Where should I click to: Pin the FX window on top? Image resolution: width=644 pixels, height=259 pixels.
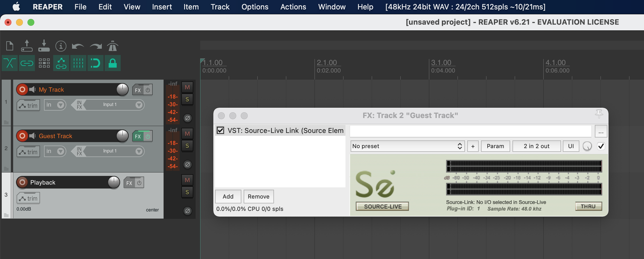599,114
